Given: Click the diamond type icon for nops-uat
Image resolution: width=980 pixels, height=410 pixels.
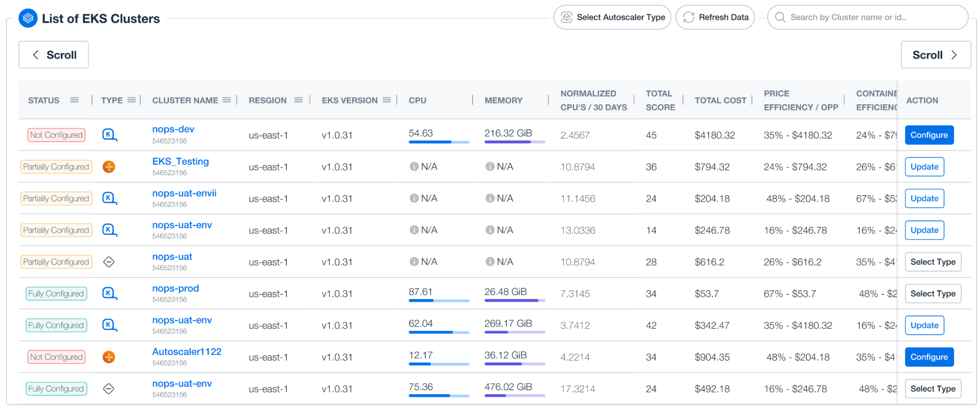Looking at the screenshot, I should [x=109, y=262].
